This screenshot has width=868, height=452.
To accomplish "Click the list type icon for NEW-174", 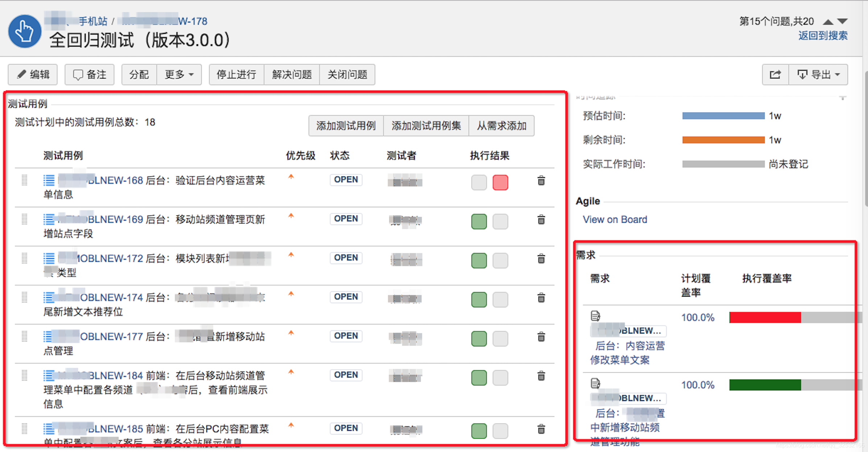I will point(49,298).
